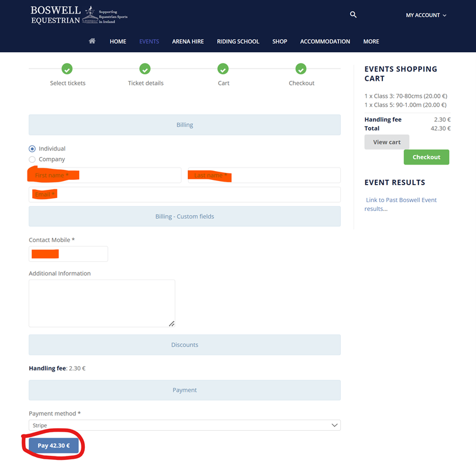
Task: Click the First name input field
Action: coord(105,175)
